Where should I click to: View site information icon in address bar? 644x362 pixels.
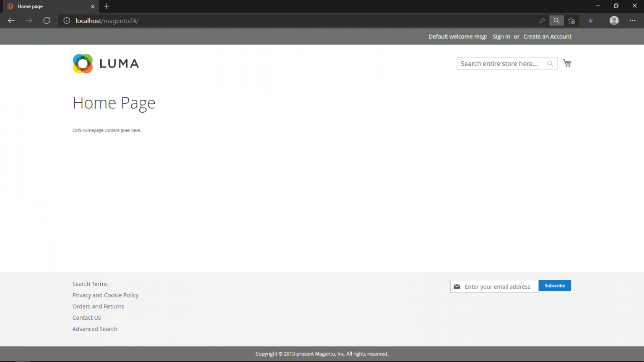[x=67, y=21]
